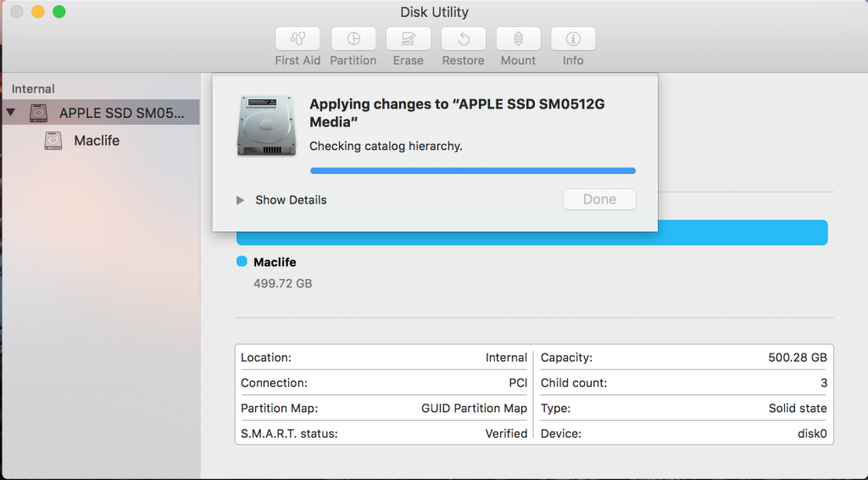Click the blue Maclife partition usage bar
Image resolution: width=868 pixels, height=480 pixels.
point(532,232)
